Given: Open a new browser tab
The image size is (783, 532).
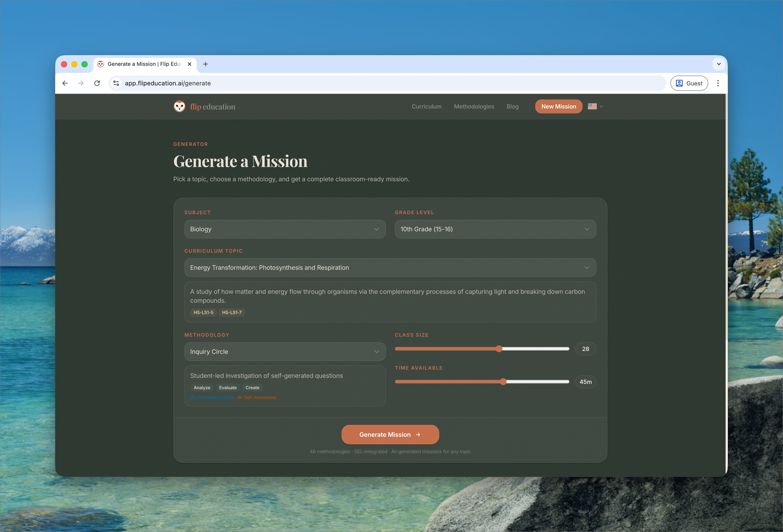Looking at the screenshot, I should (x=206, y=64).
